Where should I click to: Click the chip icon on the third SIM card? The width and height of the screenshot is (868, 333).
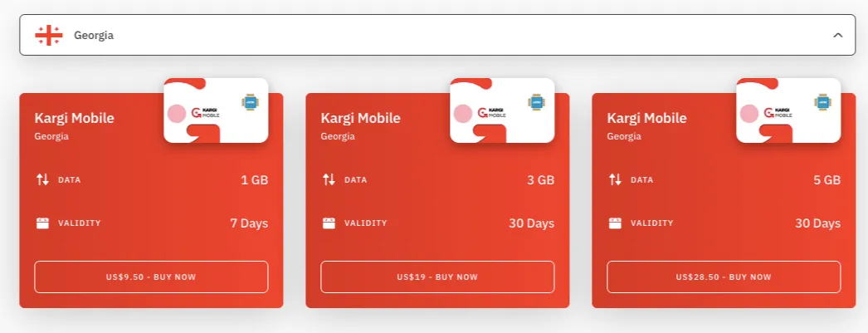point(823,102)
